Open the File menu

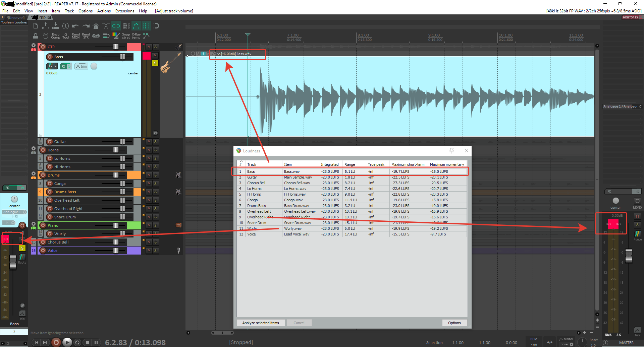(x=5, y=11)
